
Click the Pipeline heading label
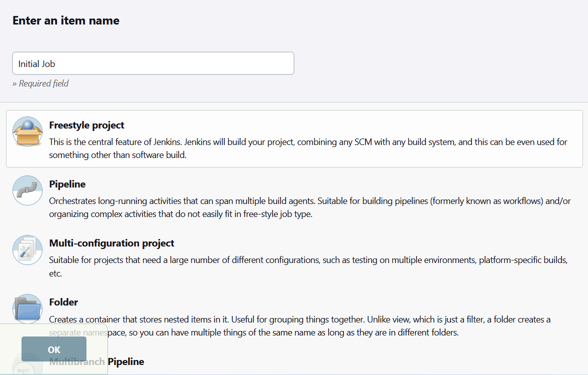point(67,184)
